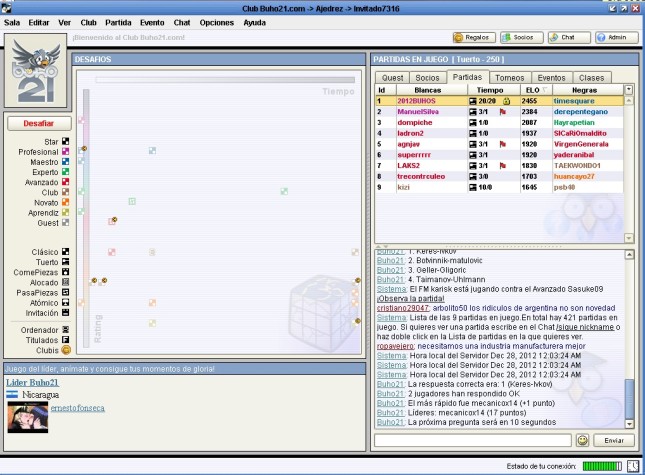Open the emoticon smiley picker

click(x=582, y=440)
